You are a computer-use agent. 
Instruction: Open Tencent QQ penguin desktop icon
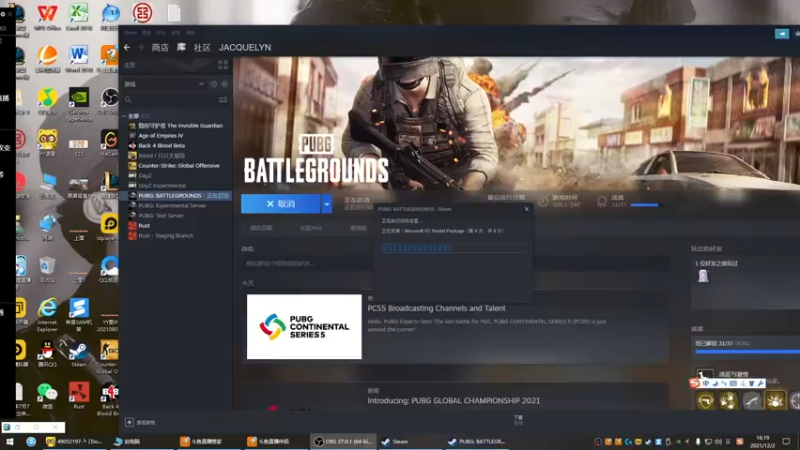pyautogui.click(x=47, y=354)
